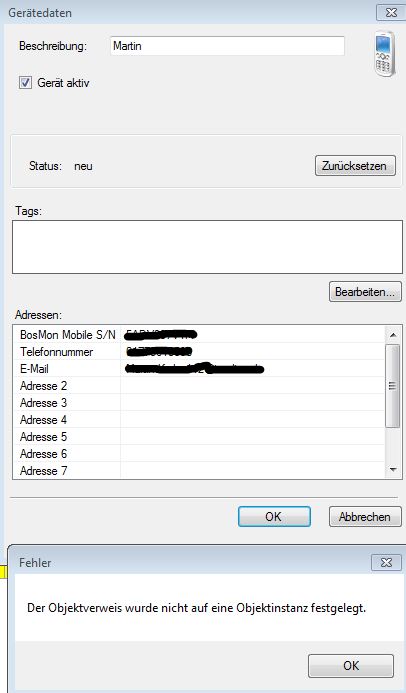Select the Telefonnummer row
The height and width of the screenshot is (693, 406).
point(199,352)
